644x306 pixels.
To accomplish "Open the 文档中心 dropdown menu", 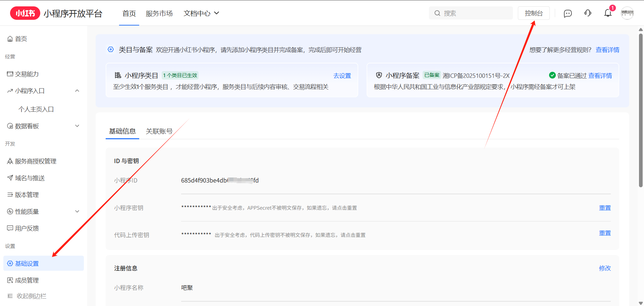I will coord(201,13).
